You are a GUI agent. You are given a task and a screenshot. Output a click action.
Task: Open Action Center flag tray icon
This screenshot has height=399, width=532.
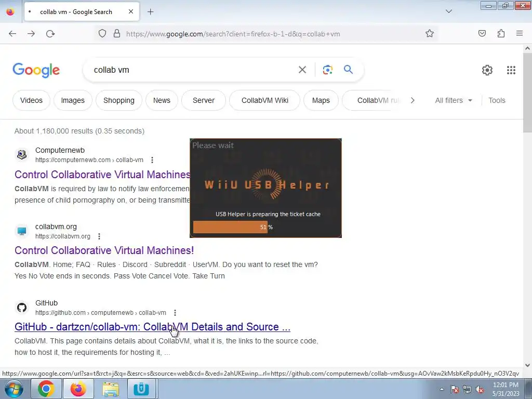455,389
